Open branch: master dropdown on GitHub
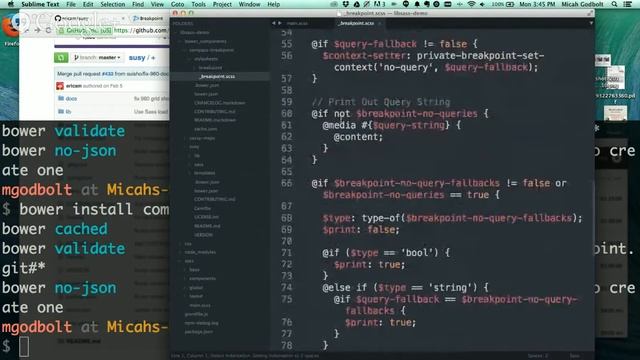Viewport: 640px width, 360px height. coord(97,58)
